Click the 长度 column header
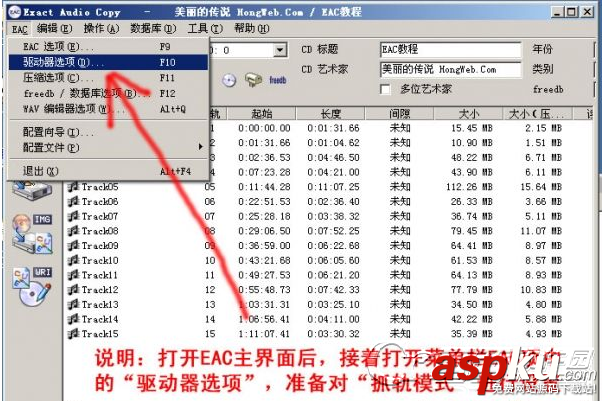 330,114
